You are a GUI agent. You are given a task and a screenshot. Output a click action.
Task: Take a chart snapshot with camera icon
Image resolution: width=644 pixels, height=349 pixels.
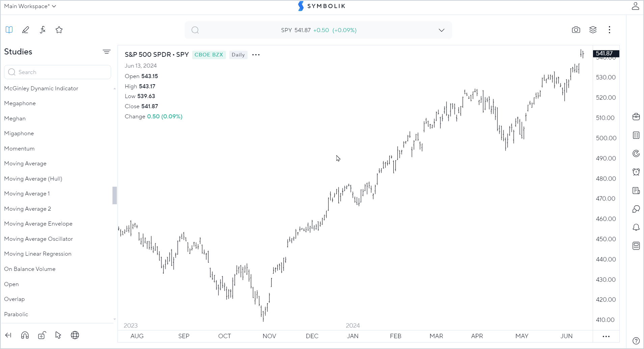(x=576, y=30)
